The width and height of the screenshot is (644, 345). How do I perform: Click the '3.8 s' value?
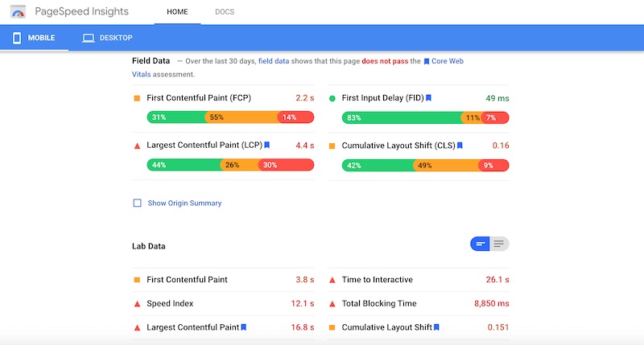click(305, 279)
